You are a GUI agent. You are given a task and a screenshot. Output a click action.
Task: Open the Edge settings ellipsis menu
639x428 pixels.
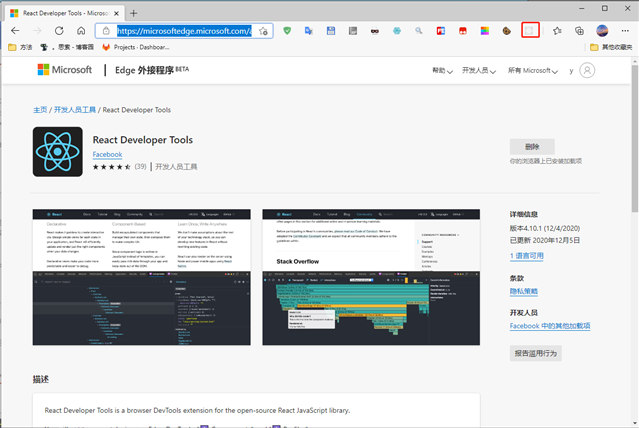click(x=625, y=31)
